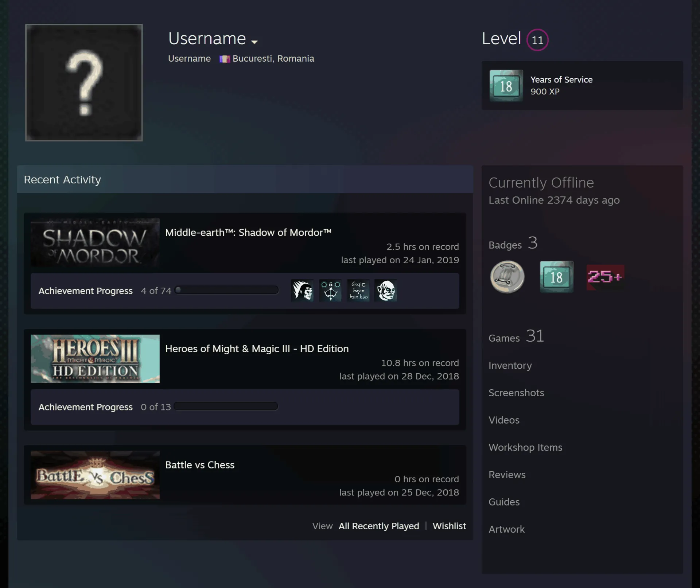Open the Artwork link
The image size is (700, 588).
506,530
